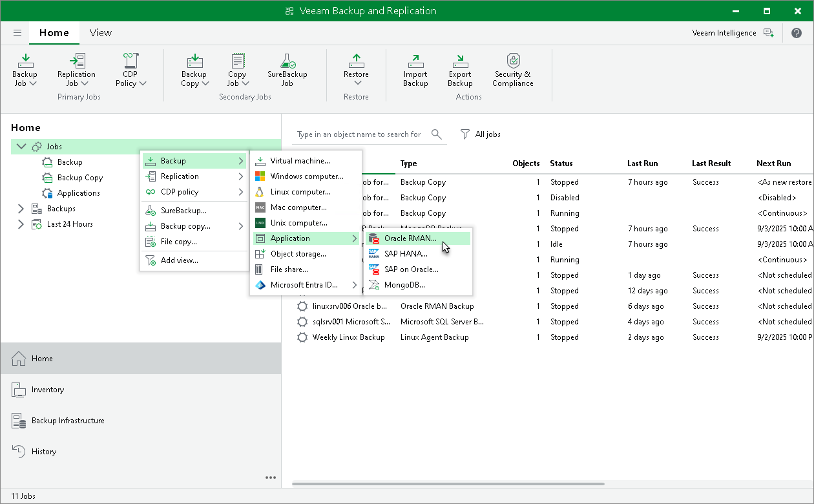The height and width of the screenshot is (504, 814).
Task: Select the Weekly Linux Backup job row
Action: pos(553,337)
